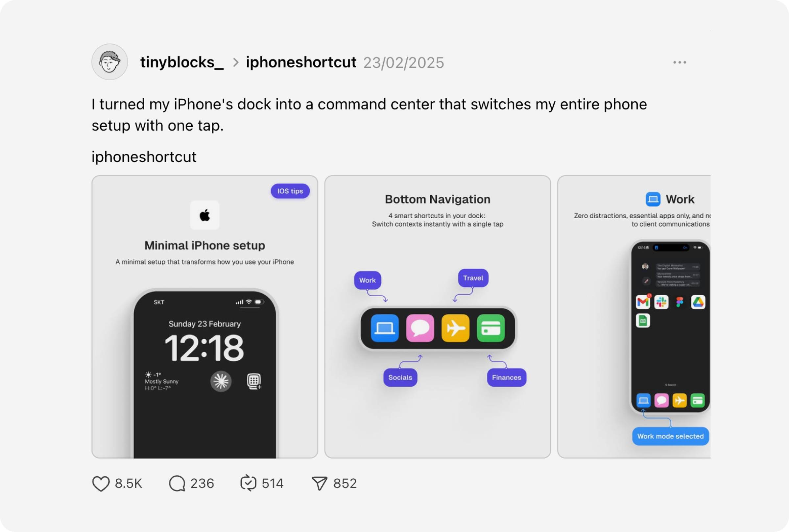Open the Minimal iPhone setup image
This screenshot has width=789, height=532.
tap(205, 317)
